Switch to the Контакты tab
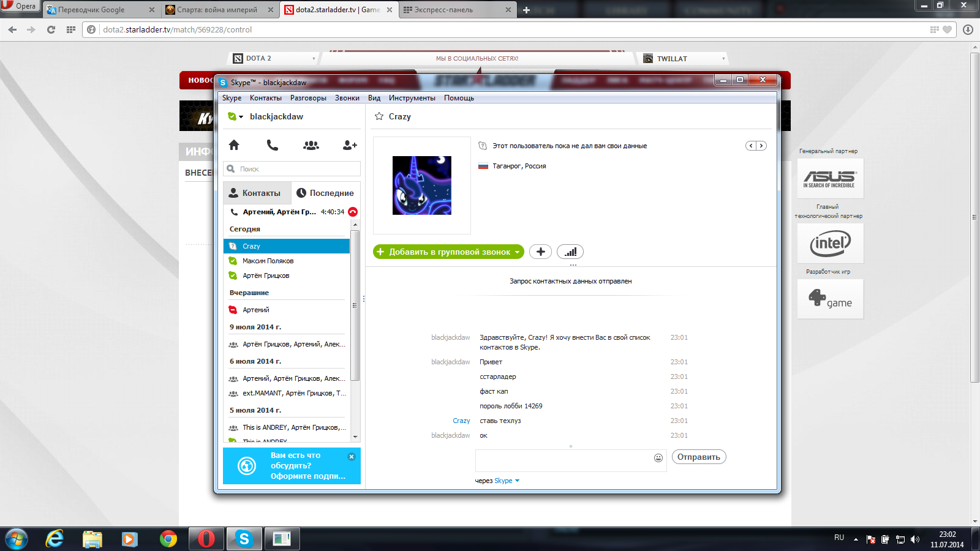This screenshot has height=551, width=980. (x=257, y=193)
